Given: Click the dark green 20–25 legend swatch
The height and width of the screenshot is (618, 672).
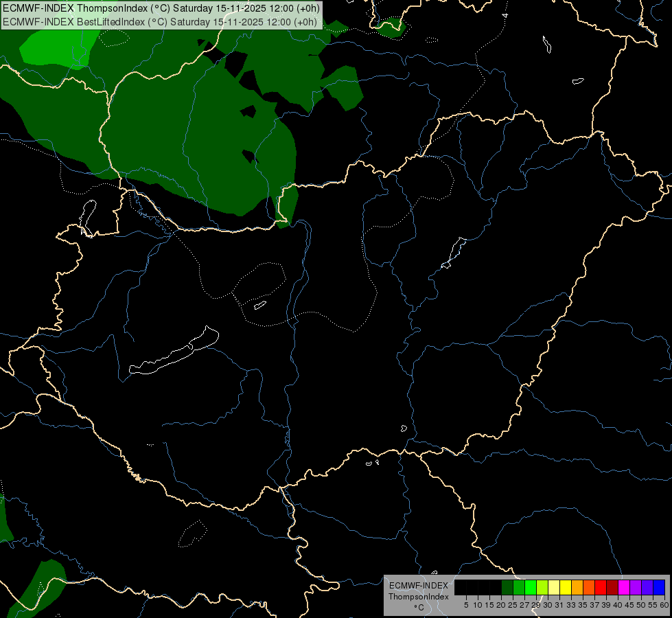Looking at the screenshot, I should click(507, 587).
